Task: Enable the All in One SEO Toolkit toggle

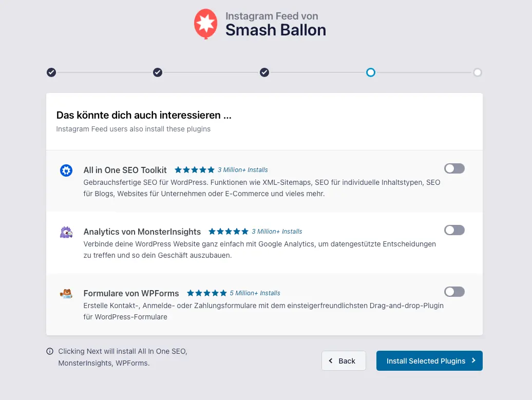Action: tap(454, 168)
